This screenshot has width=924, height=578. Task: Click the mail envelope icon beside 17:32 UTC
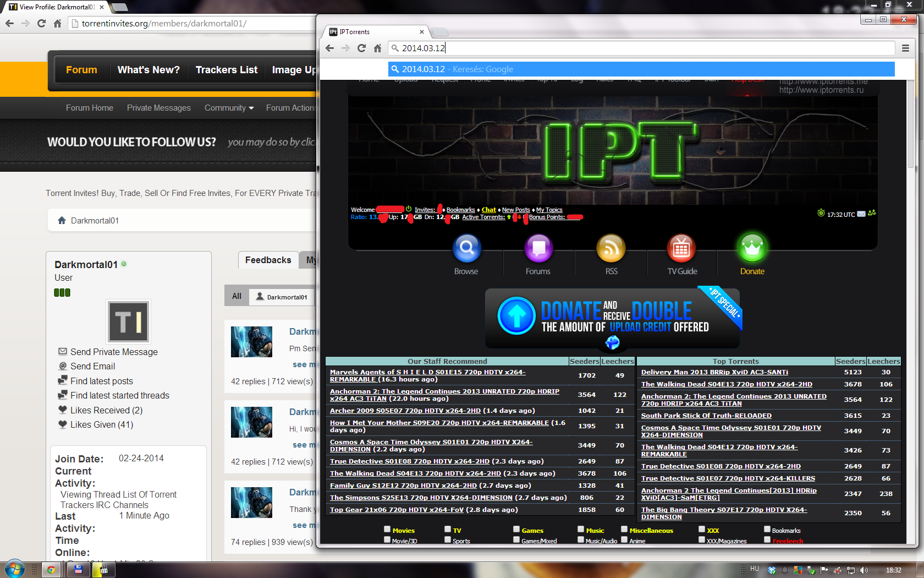[861, 214]
